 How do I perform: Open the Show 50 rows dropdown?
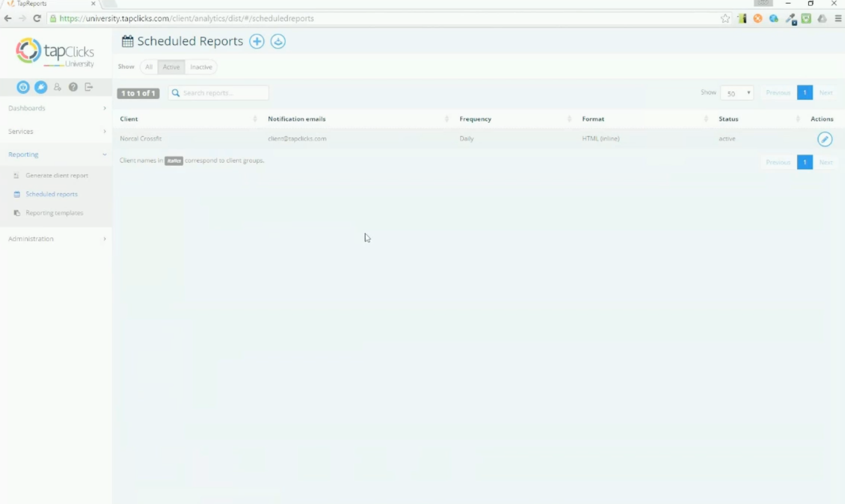pyautogui.click(x=737, y=93)
